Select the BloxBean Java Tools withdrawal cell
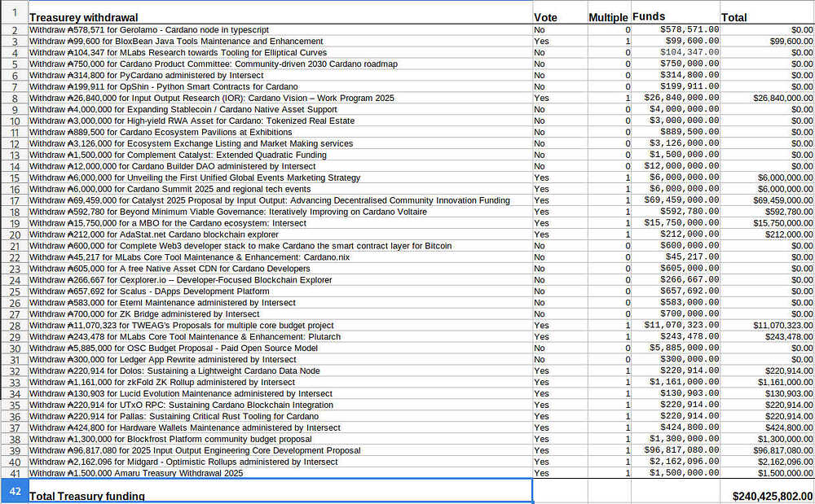This screenshot has height=504, width=815. click(280, 41)
